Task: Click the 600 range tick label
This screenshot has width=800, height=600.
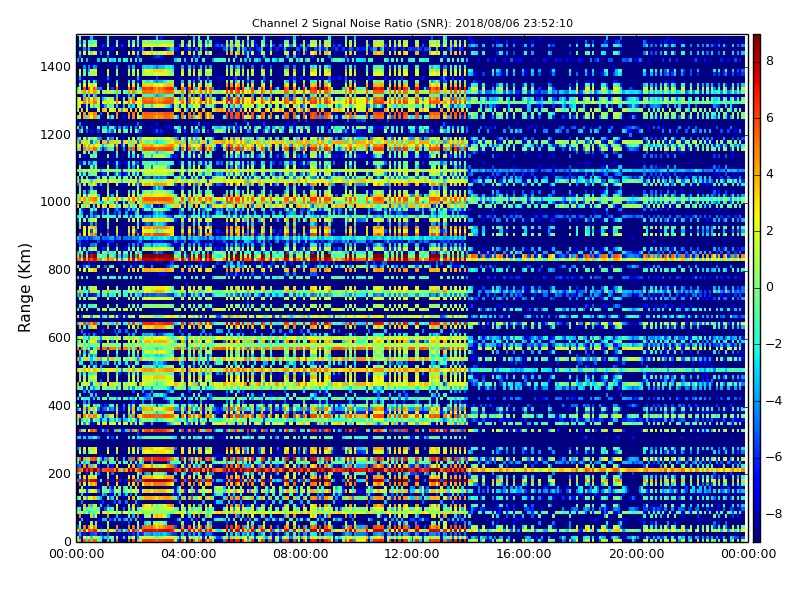Action: (59, 338)
